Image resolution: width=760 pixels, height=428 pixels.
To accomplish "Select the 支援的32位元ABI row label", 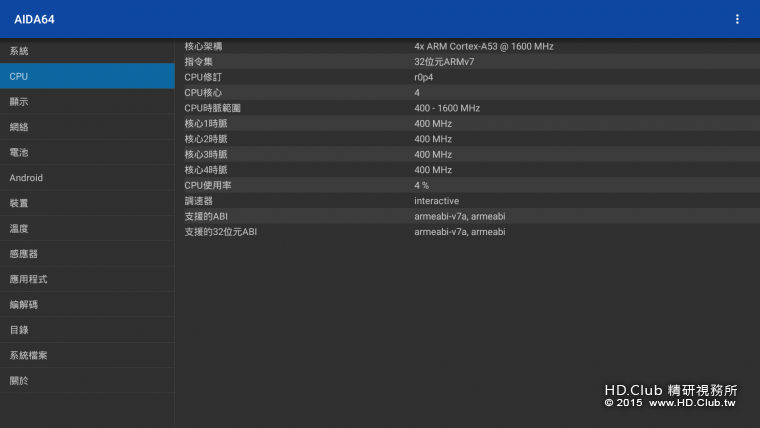I will coord(221,232).
